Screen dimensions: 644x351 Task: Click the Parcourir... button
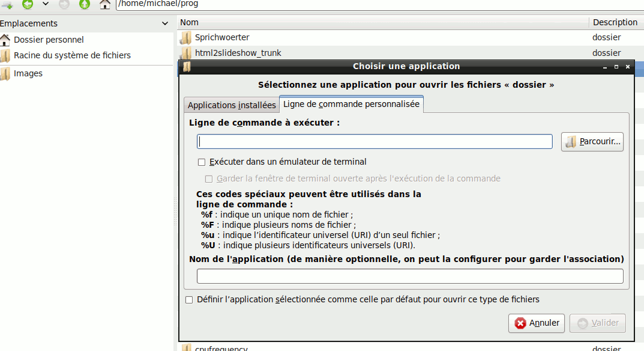click(x=592, y=142)
